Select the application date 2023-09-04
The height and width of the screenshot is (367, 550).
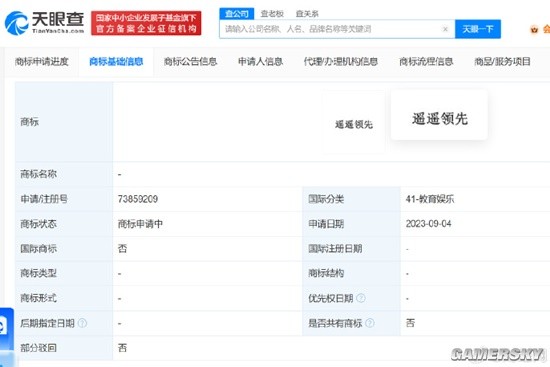pos(428,224)
